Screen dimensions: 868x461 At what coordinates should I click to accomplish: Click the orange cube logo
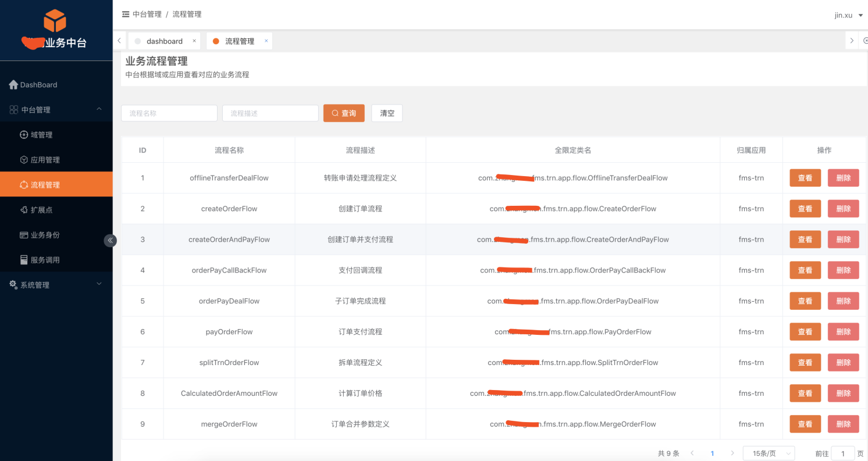(55, 21)
